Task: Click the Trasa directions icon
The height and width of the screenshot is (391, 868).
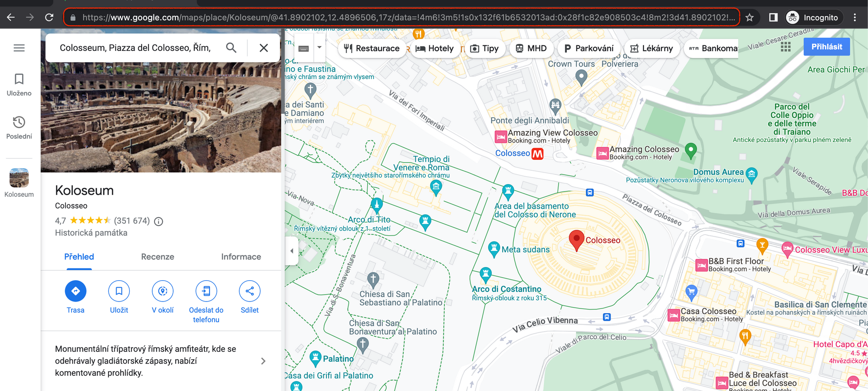Action: (76, 291)
